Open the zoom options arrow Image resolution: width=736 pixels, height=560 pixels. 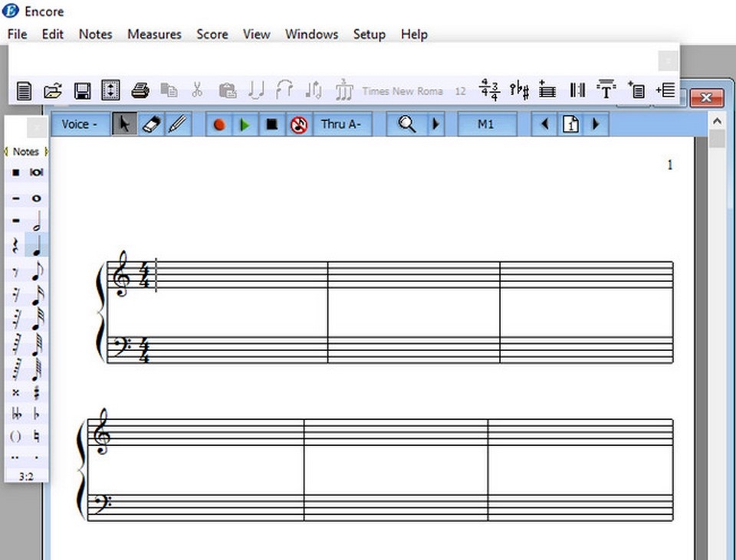pos(435,124)
